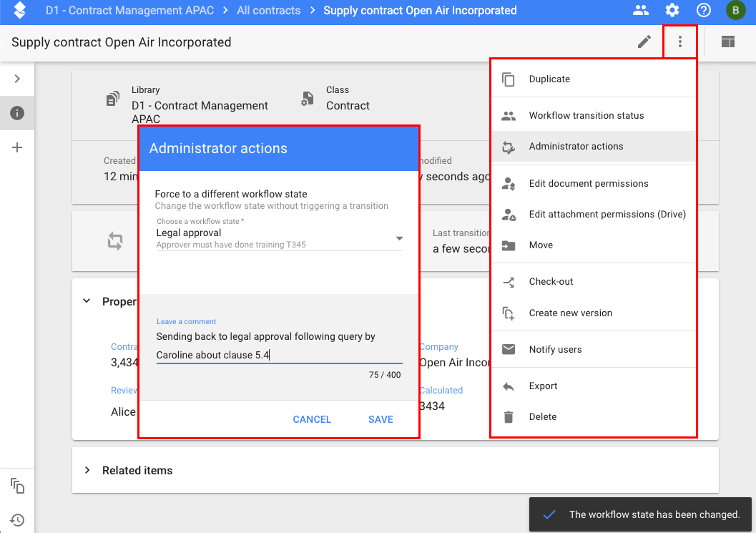Screen dimensions: 756x533
Task: Select Notify users menu entry
Action: pyautogui.click(x=593, y=350)
